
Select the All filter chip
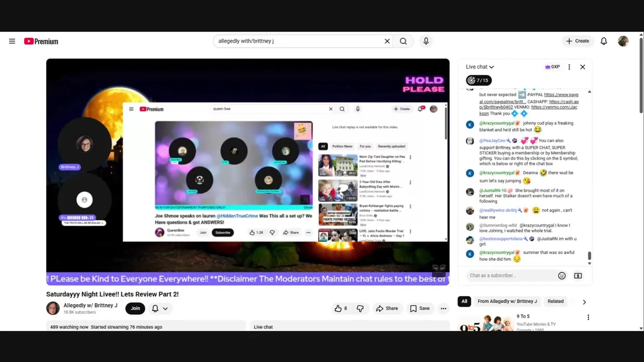(464, 301)
